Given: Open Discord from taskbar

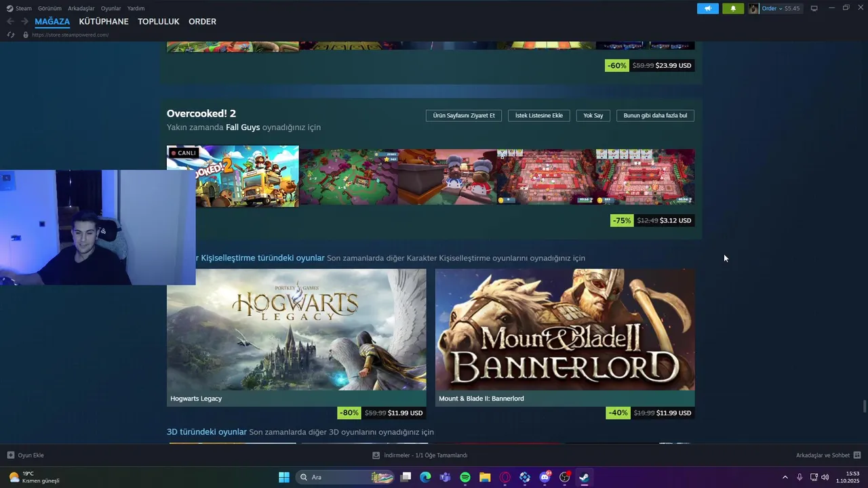Looking at the screenshot, I should [x=545, y=477].
